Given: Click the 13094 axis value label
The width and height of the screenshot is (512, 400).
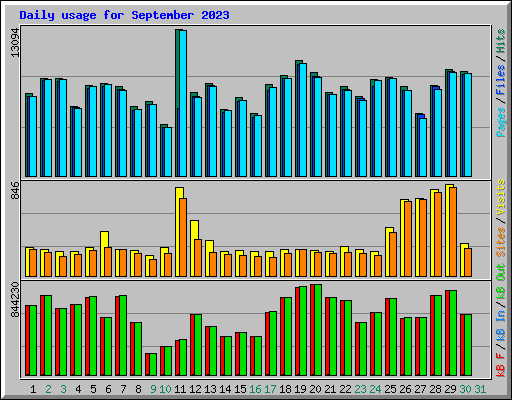Looking at the screenshot, I should [15, 42].
